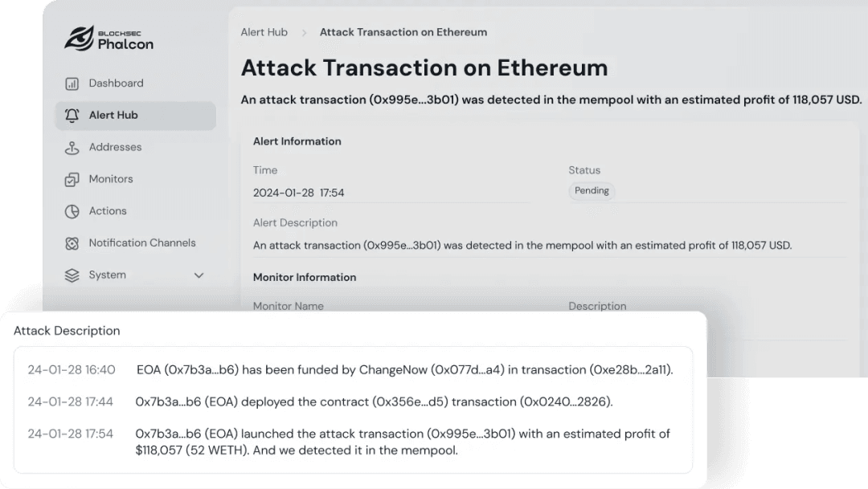Viewport: 868px width, 489px height.
Task: Expand the System menu chevron
Action: [x=199, y=275]
